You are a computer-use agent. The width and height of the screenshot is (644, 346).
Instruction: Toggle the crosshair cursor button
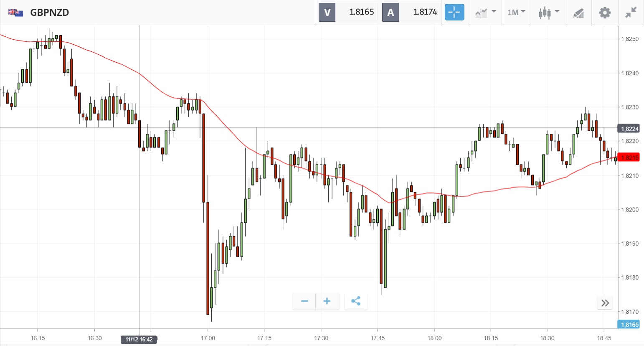(x=454, y=13)
